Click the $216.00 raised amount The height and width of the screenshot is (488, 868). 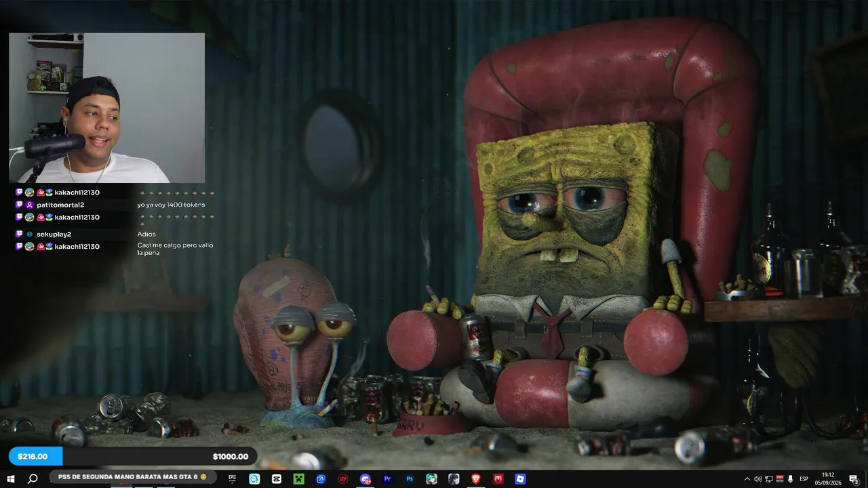[33, 457]
